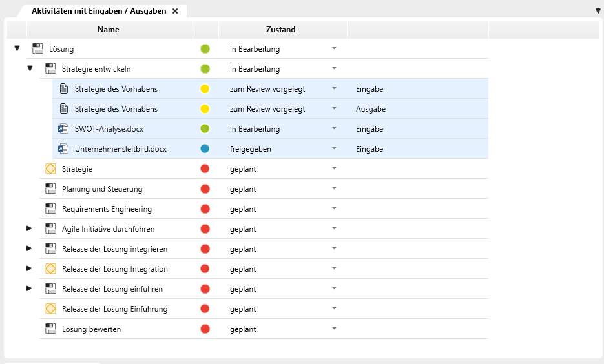
Task: Collapse the Strategie entwickeln node
Action: tap(30, 68)
